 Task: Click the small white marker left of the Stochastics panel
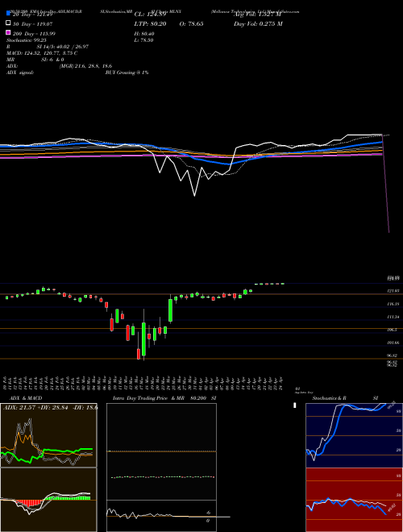pyautogui.click(x=295, y=405)
